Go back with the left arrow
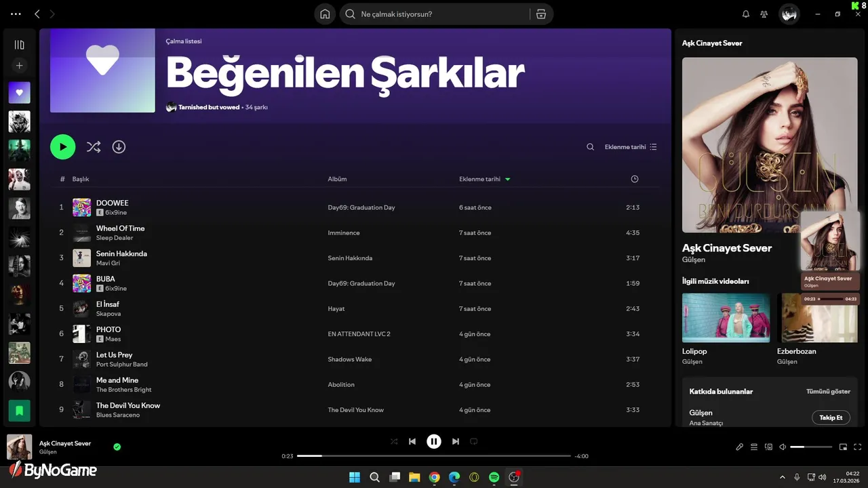Image resolution: width=868 pixels, height=488 pixels. coord(37,14)
